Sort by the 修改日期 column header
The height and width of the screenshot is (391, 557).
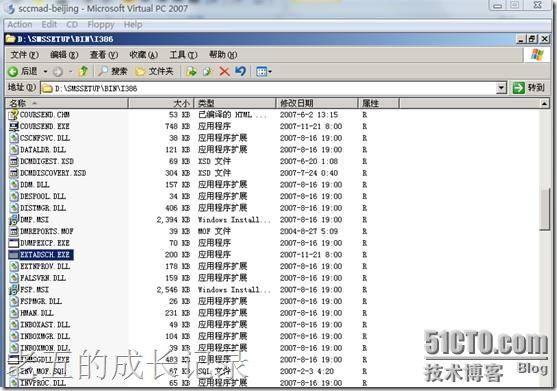tap(317, 103)
